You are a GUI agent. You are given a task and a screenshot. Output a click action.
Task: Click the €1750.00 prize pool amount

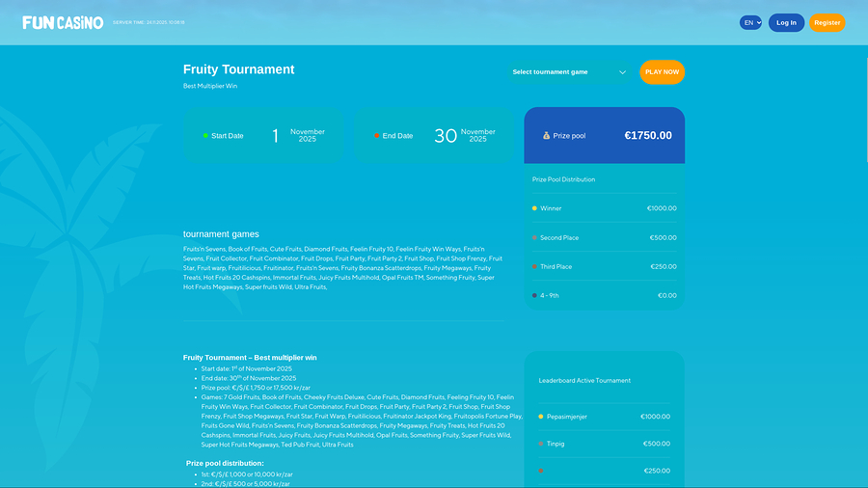pyautogui.click(x=648, y=136)
